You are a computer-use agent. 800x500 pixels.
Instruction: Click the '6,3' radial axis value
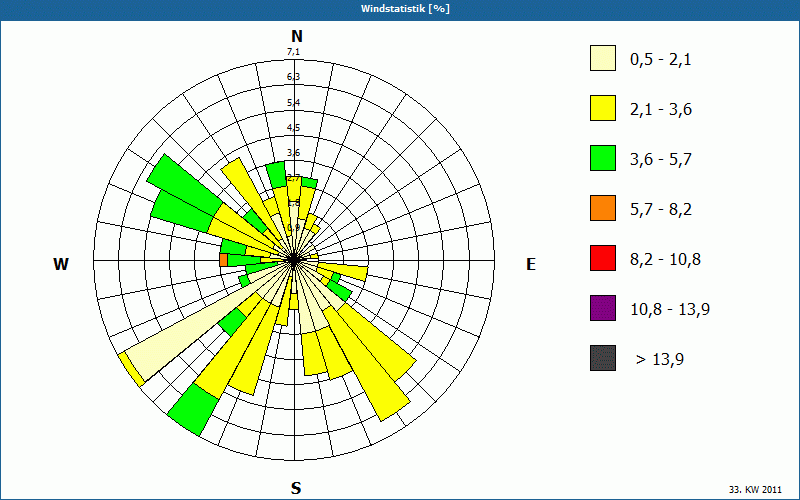[293, 77]
